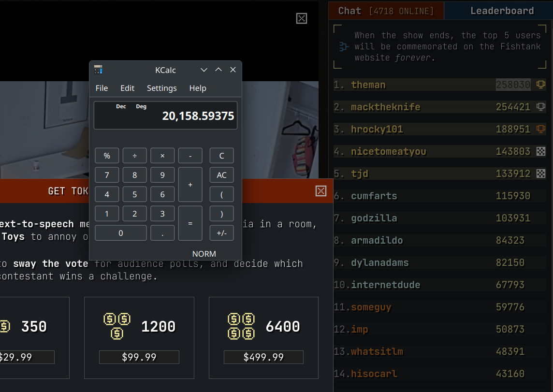Open KCalc File menu
The width and height of the screenshot is (553, 392).
tap(102, 88)
